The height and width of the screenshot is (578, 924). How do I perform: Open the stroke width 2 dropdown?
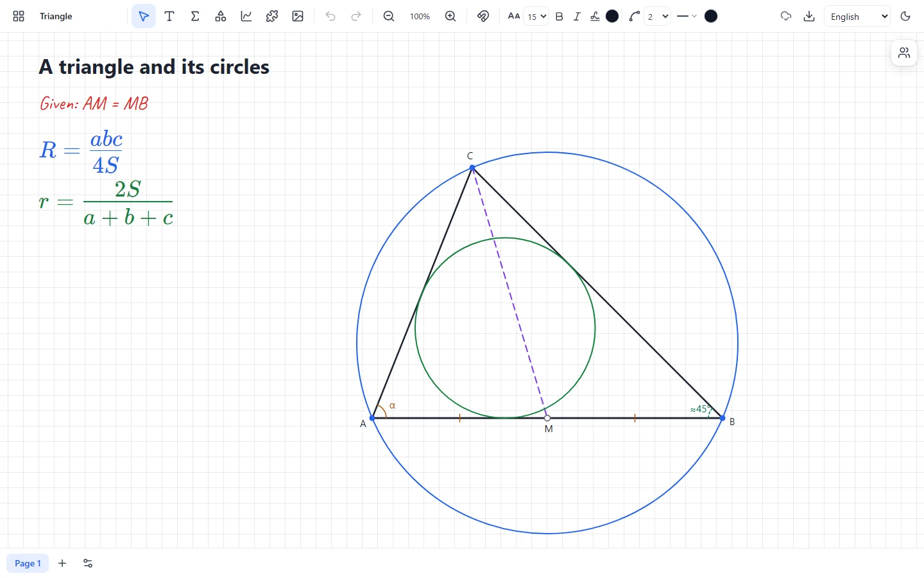(658, 16)
